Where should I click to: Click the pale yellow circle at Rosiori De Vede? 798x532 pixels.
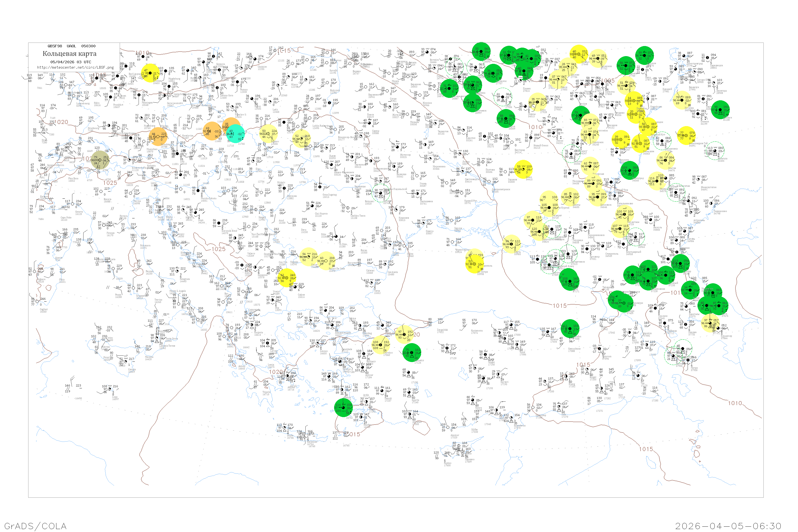point(326,261)
